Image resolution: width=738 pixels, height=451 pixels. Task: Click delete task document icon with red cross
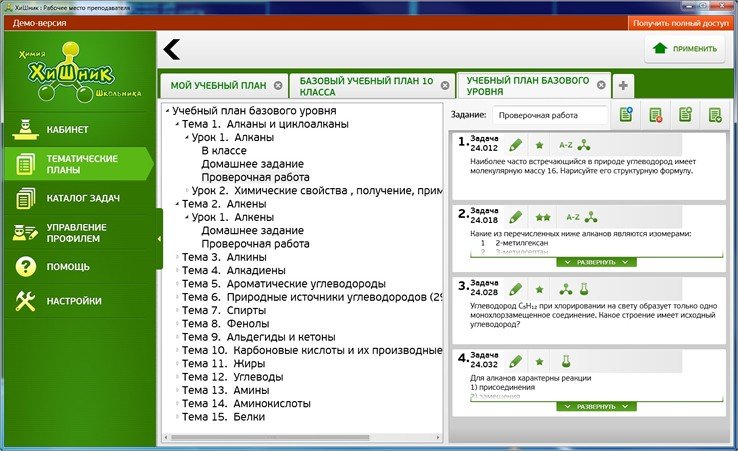click(x=656, y=114)
